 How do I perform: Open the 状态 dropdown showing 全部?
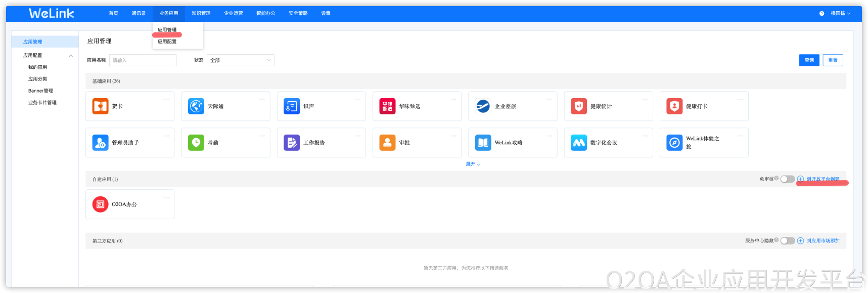click(x=240, y=60)
